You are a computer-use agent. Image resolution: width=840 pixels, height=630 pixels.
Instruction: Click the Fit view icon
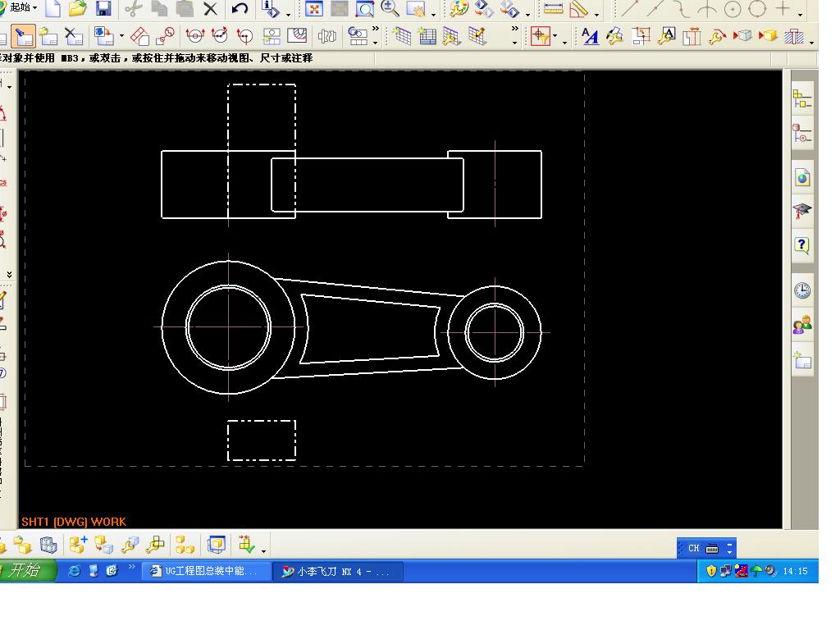tap(314, 8)
